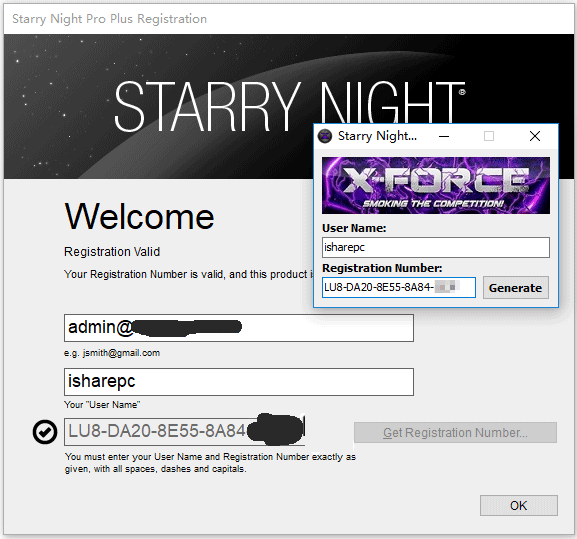Click the Starry Night app icon in keygen title bar
Screen dimensions: 577x539
click(325, 136)
